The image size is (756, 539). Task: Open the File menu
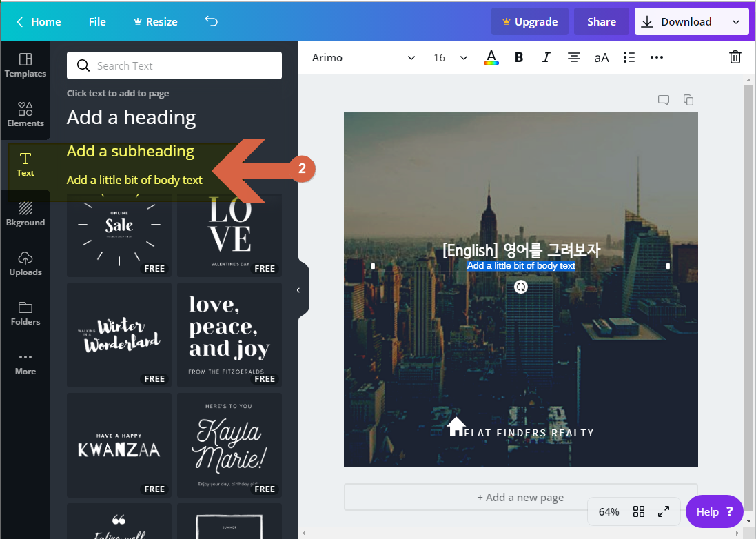[x=97, y=21]
